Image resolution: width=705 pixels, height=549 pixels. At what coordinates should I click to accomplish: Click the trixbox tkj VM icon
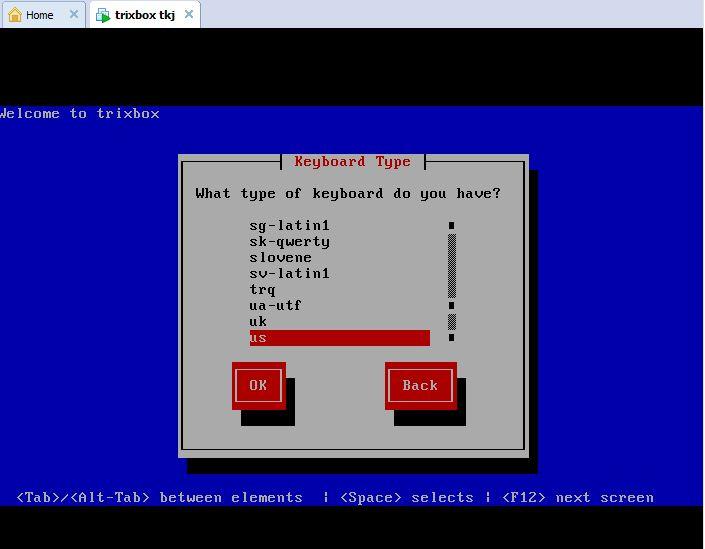pos(103,15)
